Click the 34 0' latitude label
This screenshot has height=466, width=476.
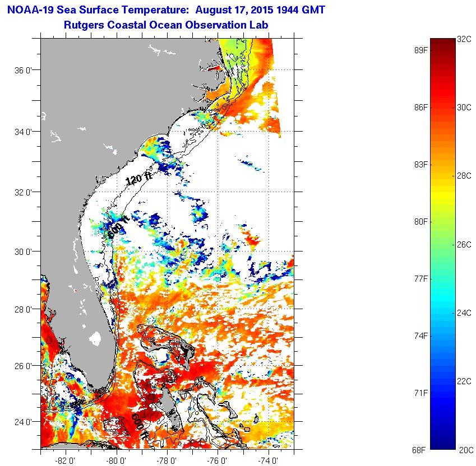23,132
